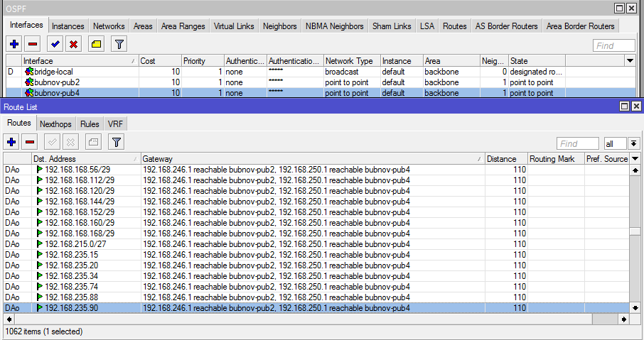Image resolution: width=644 pixels, height=340 pixels.
Task: Click the route list vertical scrollbar down arrow
Action: point(635,309)
